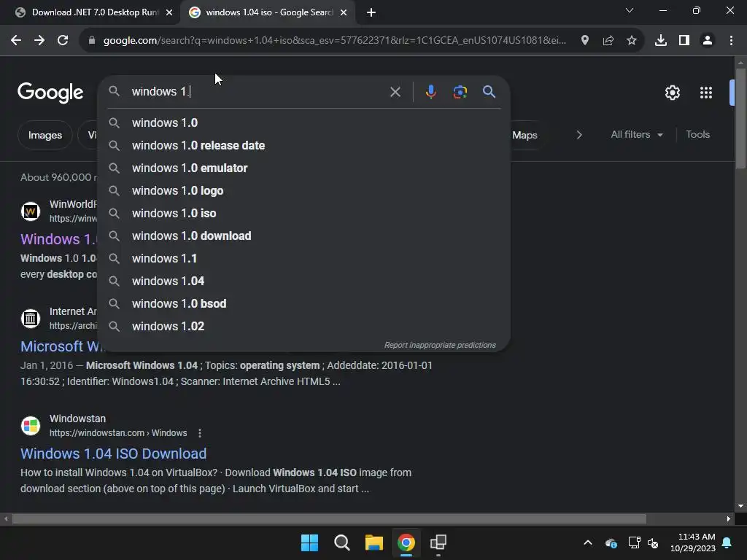Click the two overlapping windows taskbar icon
This screenshot has width=747, height=560.
pyautogui.click(x=438, y=542)
